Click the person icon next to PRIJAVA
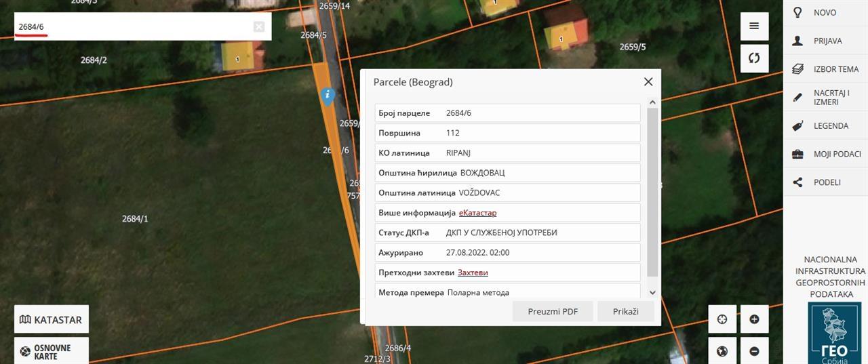The width and height of the screenshot is (868, 364). click(797, 41)
